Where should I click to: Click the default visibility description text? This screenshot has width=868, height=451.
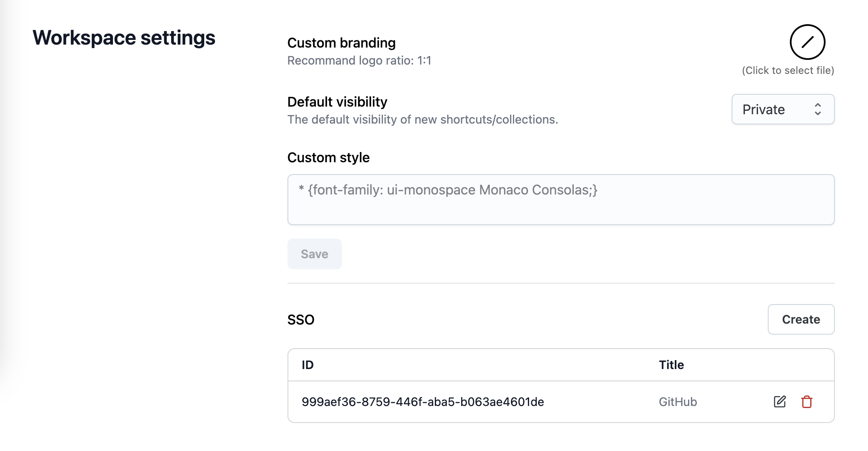point(423,120)
